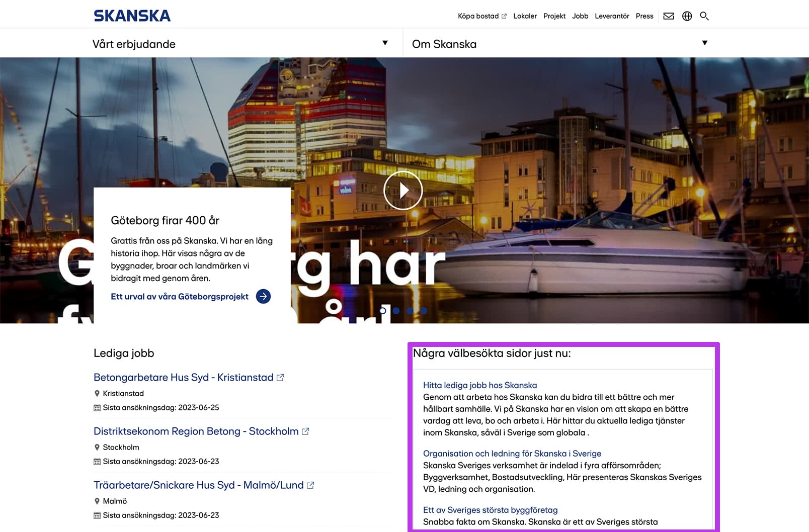Image resolution: width=809 pixels, height=532 pixels.
Task: Click the Lediga jobb heading
Action: point(124,353)
